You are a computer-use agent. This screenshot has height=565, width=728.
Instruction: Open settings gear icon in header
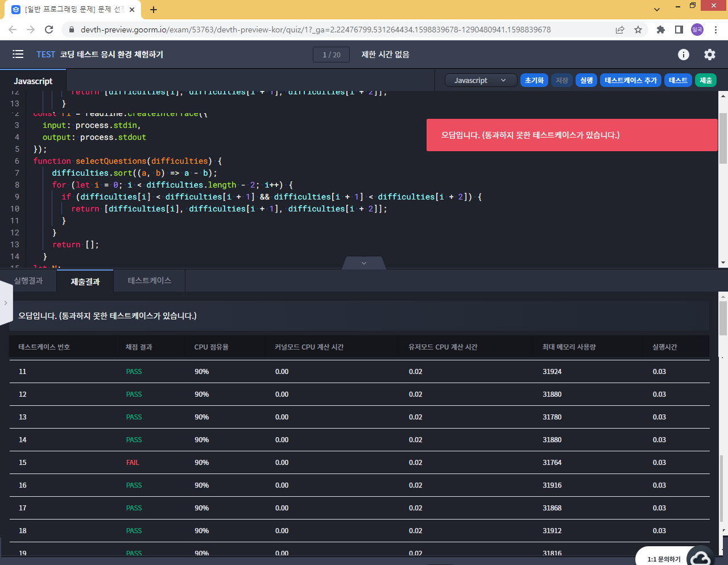[710, 54]
